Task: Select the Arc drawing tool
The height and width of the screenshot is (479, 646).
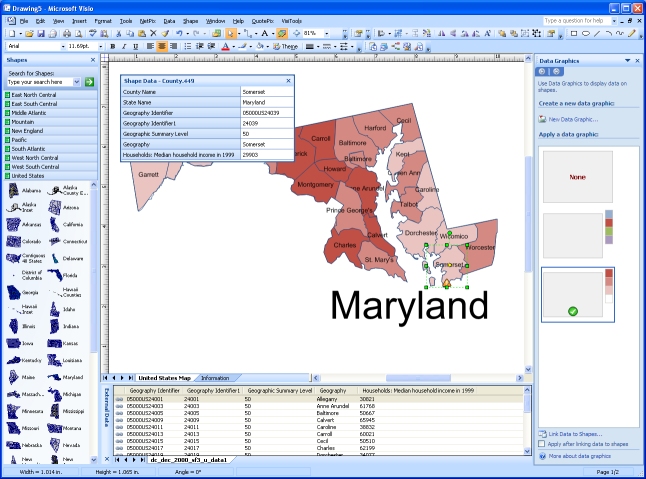Action: tap(609, 34)
